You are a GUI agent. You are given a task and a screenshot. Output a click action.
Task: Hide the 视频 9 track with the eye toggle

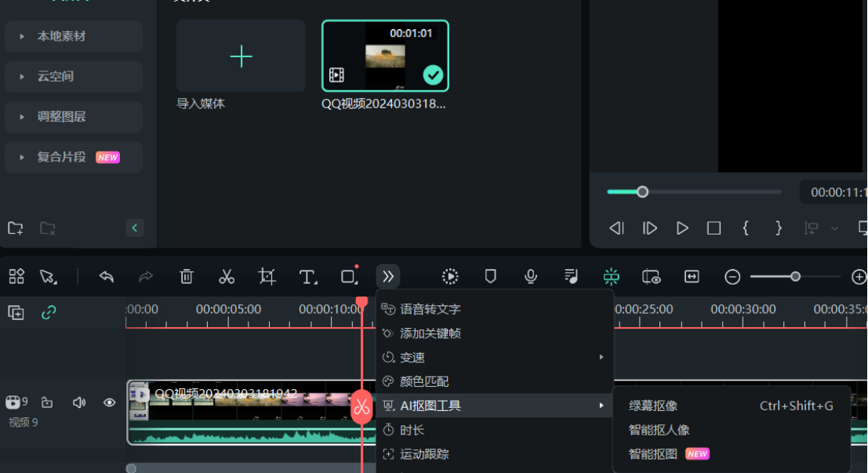click(109, 402)
